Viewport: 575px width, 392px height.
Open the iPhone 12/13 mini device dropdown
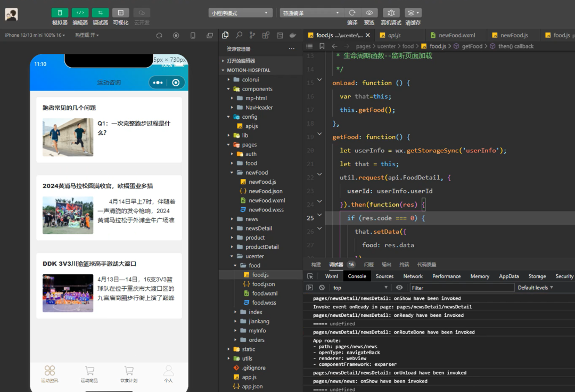[35, 35]
